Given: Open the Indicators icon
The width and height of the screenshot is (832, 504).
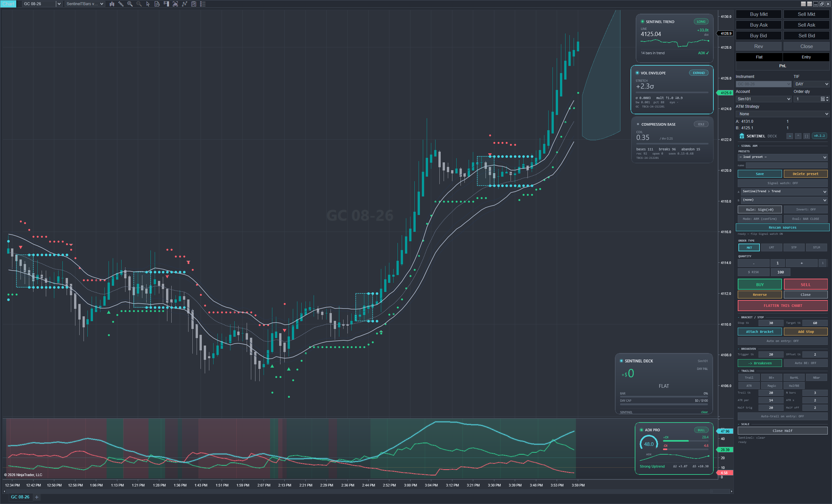Looking at the screenshot, I should tap(184, 4).
